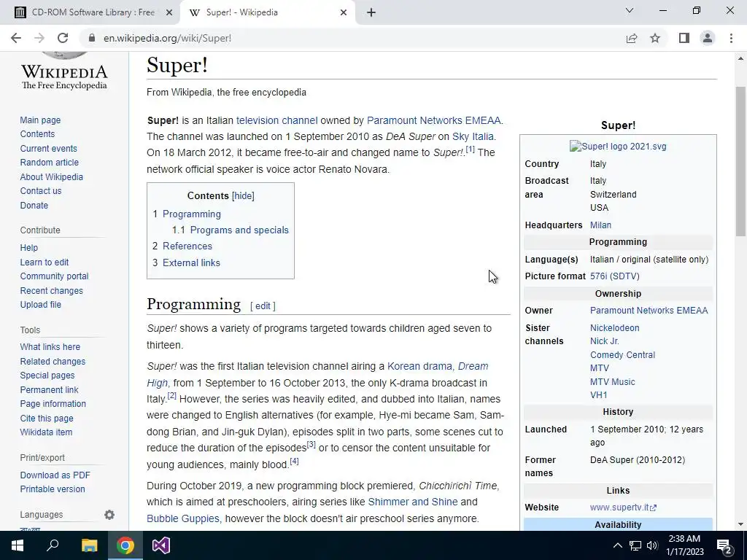747x560 pixels.
Task: Click the browser forward arrow
Action: pos(39,38)
